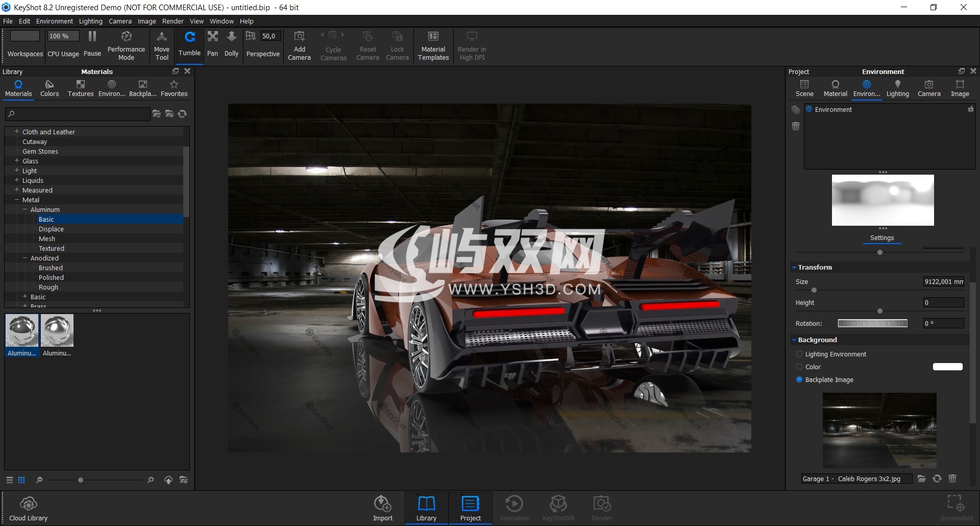Image resolution: width=980 pixels, height=526 pixels.
Task: Open the Favorites library tab
Action: pos(174,88)
